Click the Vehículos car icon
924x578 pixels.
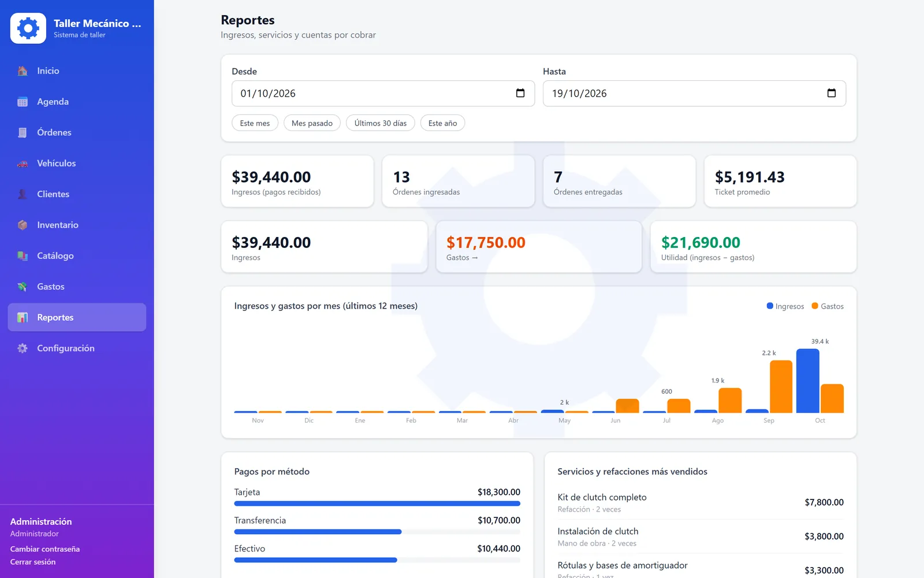tap(23, 164)
